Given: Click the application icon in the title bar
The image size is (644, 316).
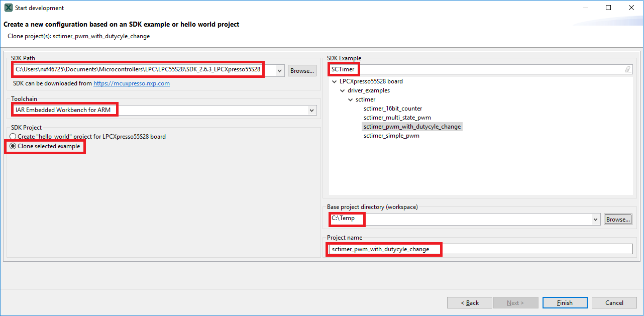Looking at the screenshot, I should click(x=8, y=8).
